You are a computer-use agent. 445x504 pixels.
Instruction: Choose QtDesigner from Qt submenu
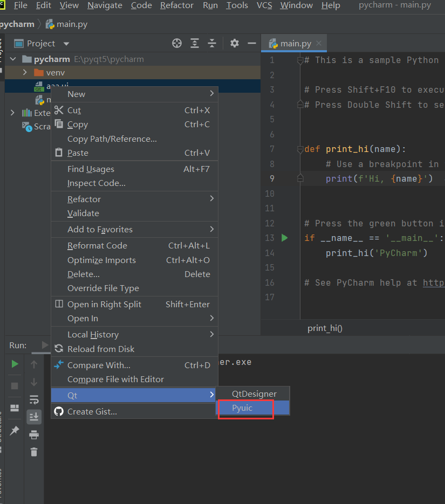(x=253, y=393)
